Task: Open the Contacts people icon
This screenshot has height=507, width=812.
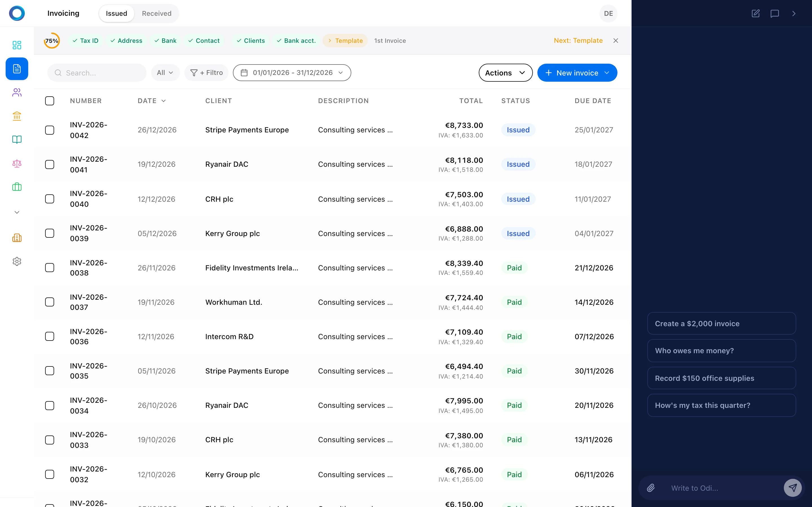Action: (17, 93)
